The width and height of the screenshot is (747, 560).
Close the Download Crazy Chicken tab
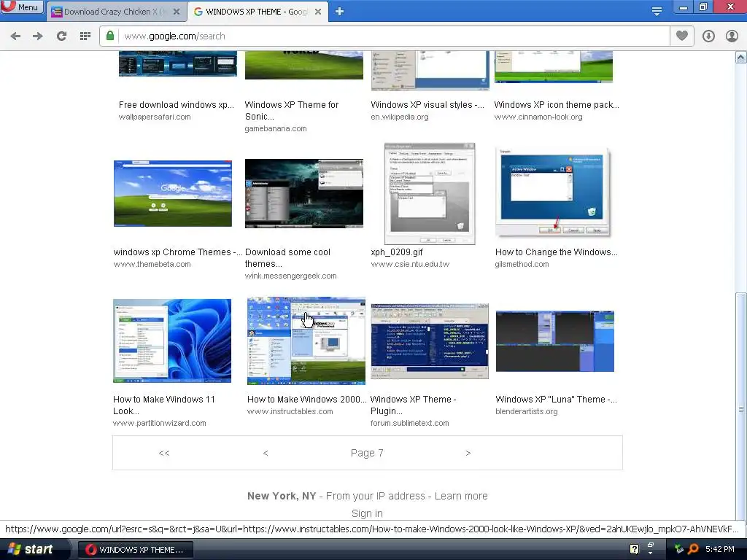[177, 12]
